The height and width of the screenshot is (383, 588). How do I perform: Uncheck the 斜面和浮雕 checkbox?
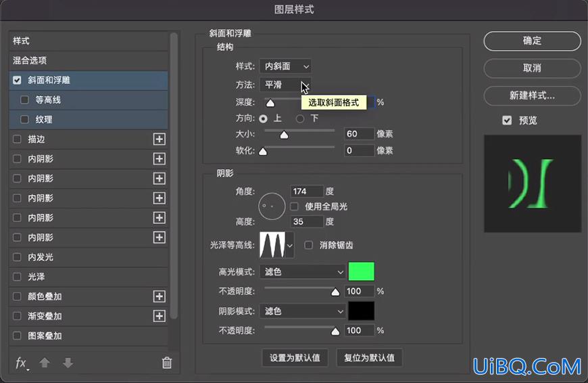tap(17, 80)
